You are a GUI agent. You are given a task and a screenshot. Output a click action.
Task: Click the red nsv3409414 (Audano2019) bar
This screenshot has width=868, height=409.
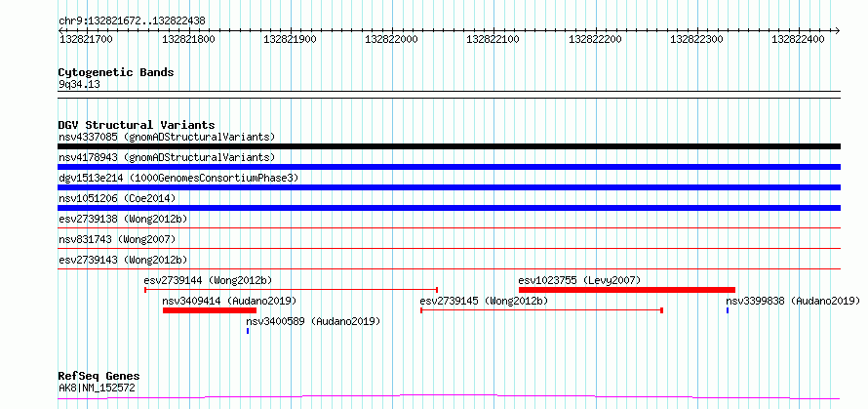click(210, 310)
